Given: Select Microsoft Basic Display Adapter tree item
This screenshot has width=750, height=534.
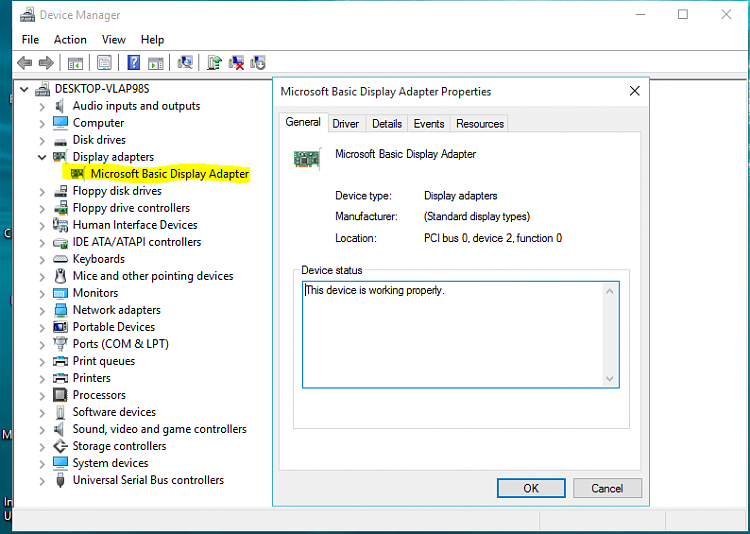Looking at the screenshot, I should click(169, 174).
